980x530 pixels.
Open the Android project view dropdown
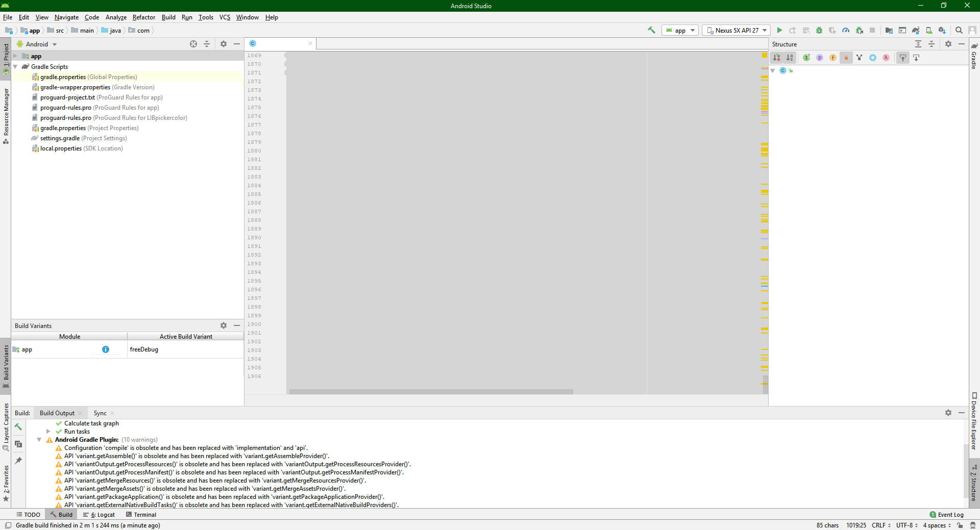[37, 44]
